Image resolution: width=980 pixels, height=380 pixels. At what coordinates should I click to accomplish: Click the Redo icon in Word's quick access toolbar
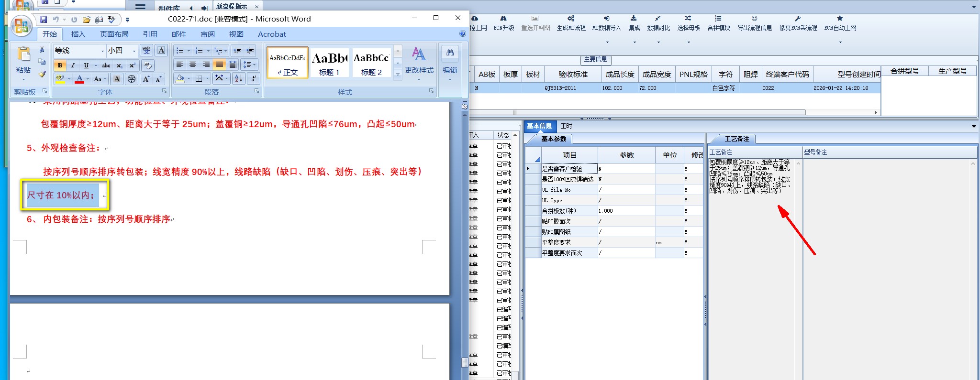tap(74, 20)
